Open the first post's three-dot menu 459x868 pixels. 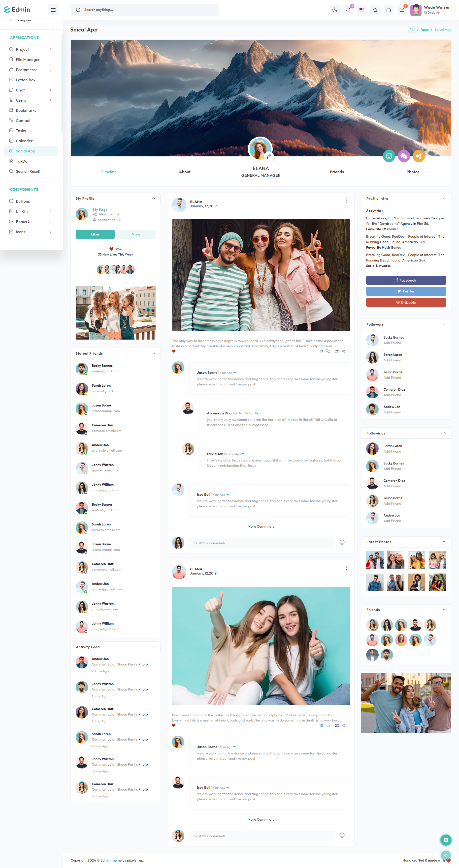pyautogui.click(x=346, y=201)
